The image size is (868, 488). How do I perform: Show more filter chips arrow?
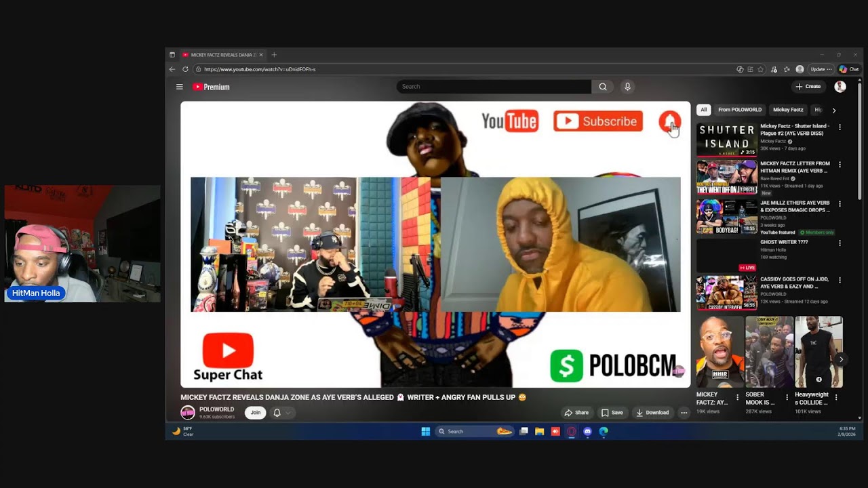(x=833, y=110)
